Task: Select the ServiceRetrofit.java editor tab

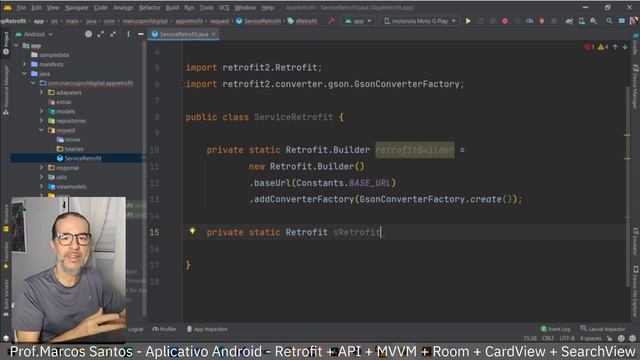Action: 184,34
